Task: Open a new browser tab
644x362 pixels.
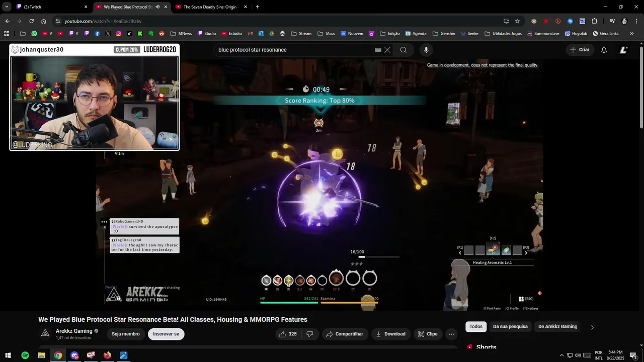Action: click(x=258, y=7)
